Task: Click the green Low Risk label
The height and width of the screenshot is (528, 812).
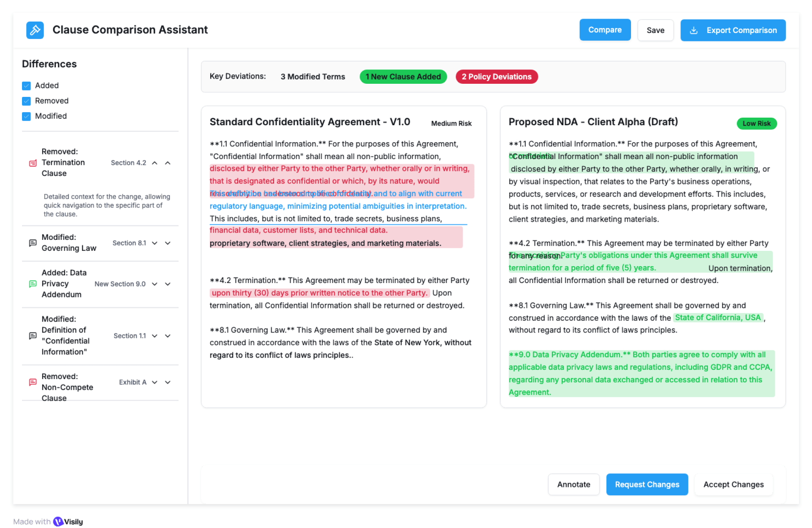Action: 756,124
